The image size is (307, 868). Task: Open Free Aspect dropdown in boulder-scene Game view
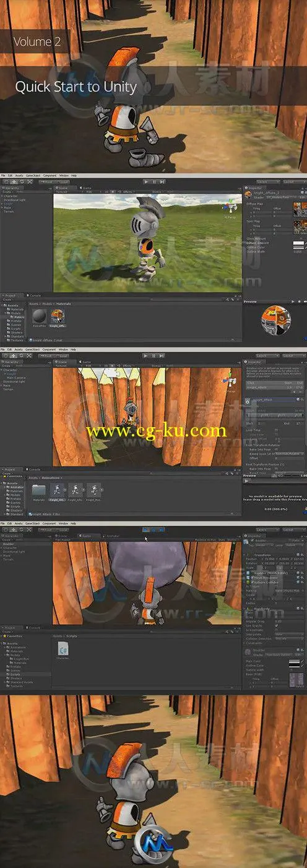[62, 540]
